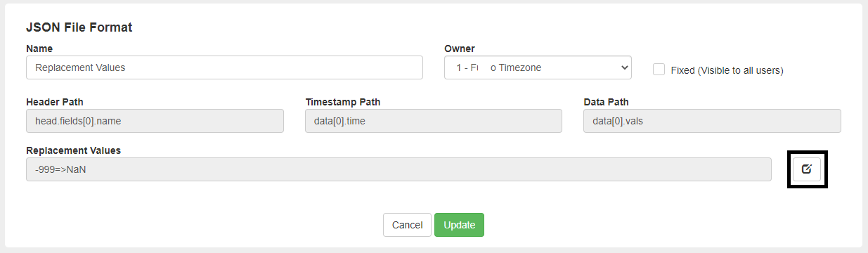
Task: Open the Replacement Values edit icon
Action: [807, 169]
